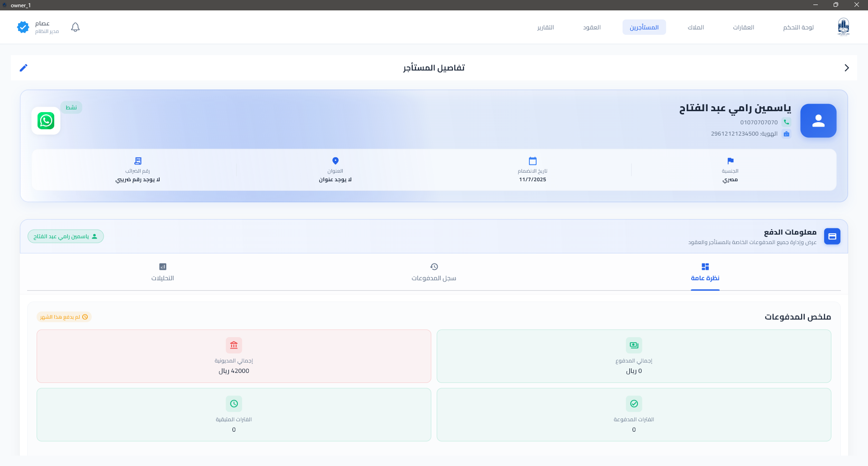Open the الملاك owners menu
This screenshot has height=466, width=868.
pos(696,27)
